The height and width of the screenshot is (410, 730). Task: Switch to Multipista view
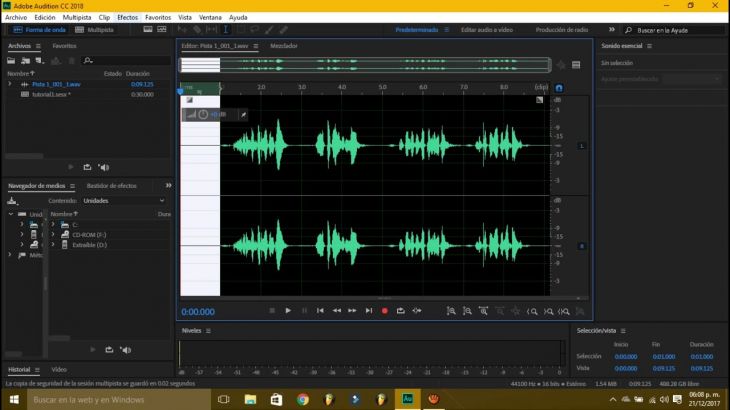95,30
